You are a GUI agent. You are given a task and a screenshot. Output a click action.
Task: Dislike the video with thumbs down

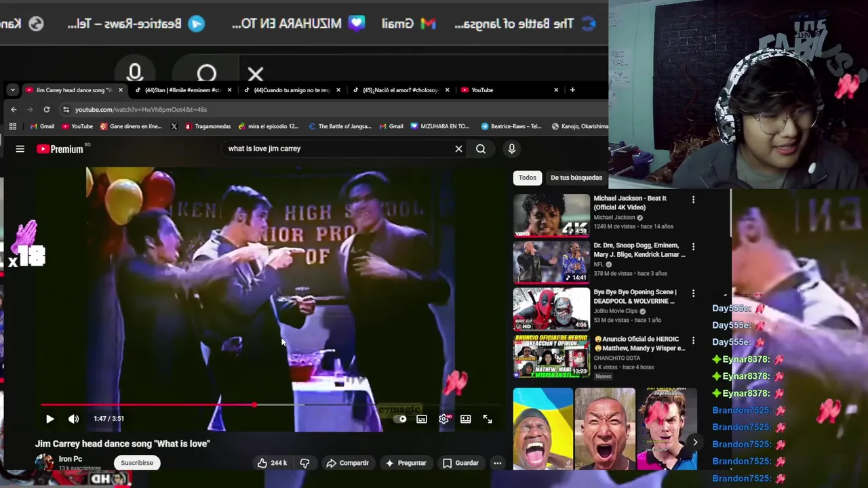click(304, 463)
